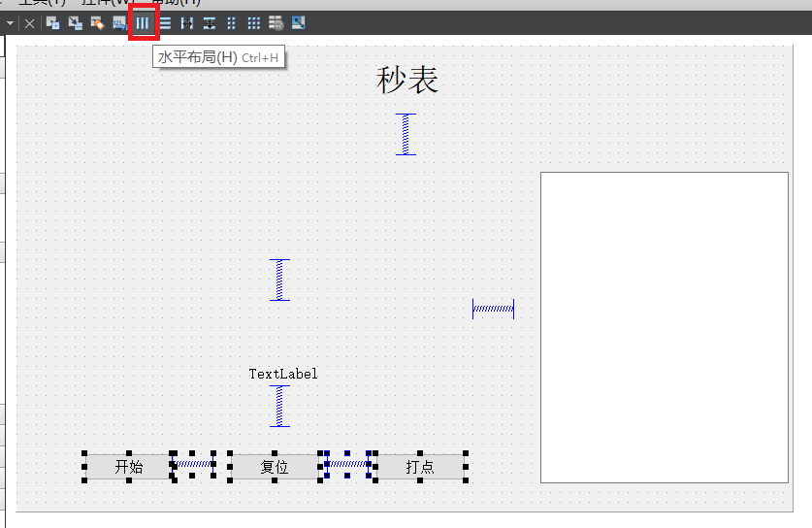Viewport: 812px width, 528px height.
Task: Click the break layout toolbar icon
Action: (x=276, y=23)
